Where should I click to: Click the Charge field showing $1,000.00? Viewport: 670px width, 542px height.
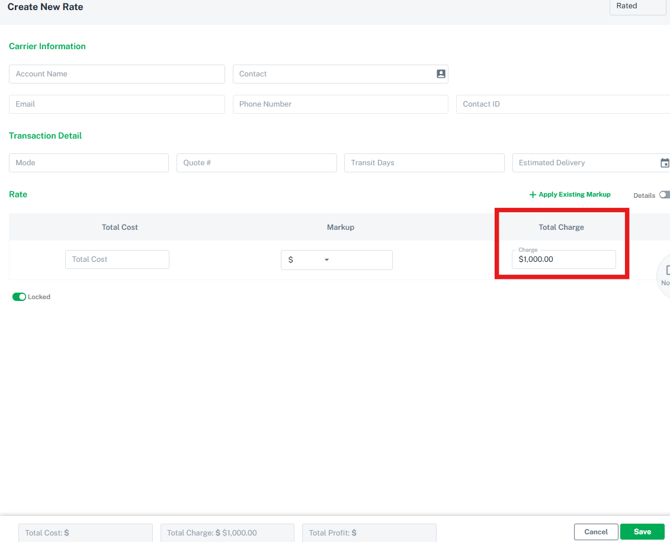pyautogui.click(x=564, y=260)
